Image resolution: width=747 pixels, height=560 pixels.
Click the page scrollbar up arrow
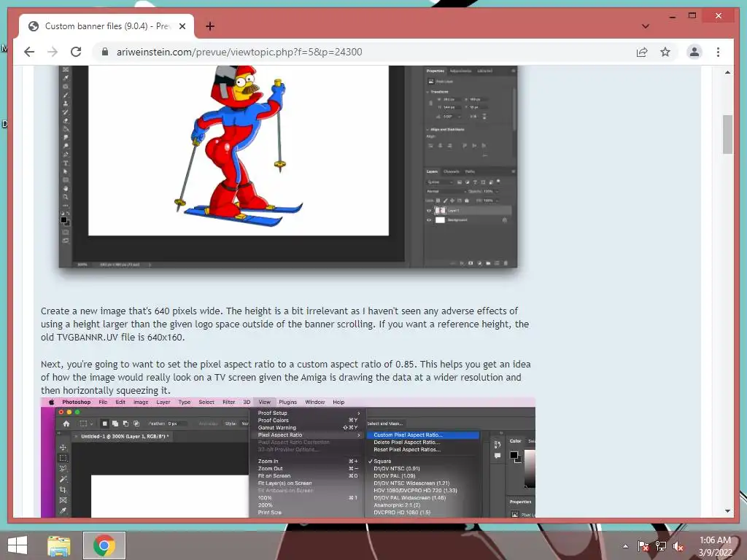pos(727,72)
